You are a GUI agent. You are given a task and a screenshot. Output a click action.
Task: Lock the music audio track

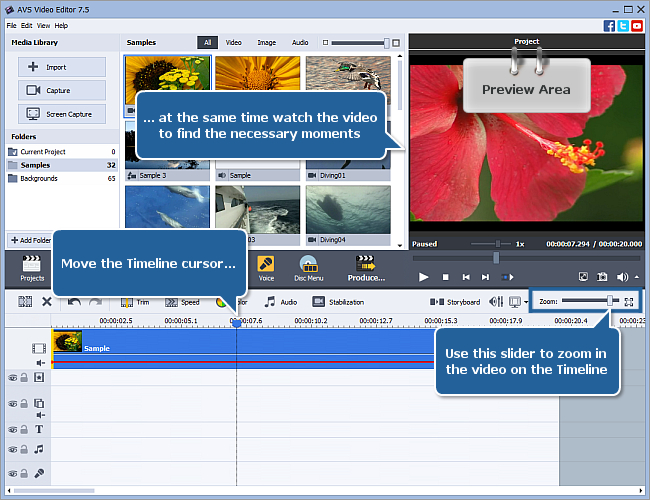coord(24,449)
